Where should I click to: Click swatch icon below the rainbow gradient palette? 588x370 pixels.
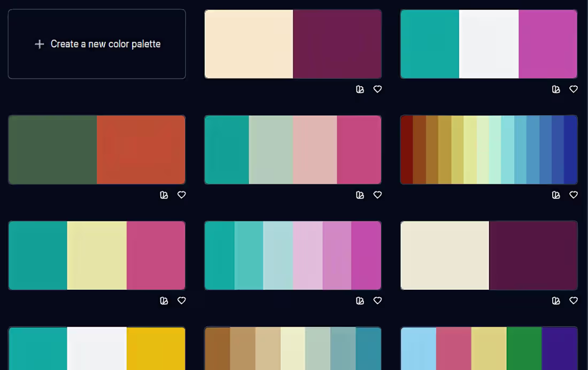[556, 195]
